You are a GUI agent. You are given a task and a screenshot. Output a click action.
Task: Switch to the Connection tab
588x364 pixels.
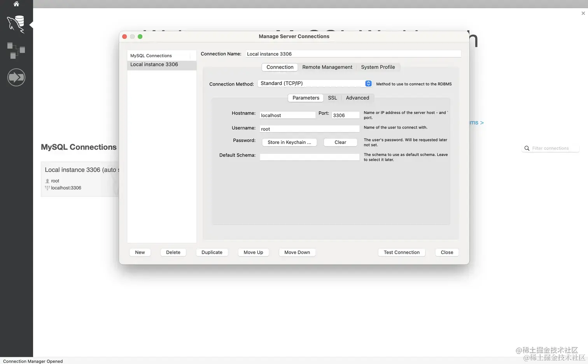[280, 67]
